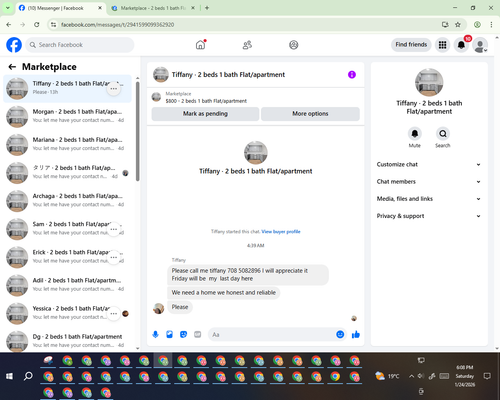Switch to the Marketplace 2 beds tab
The width and height of the screenshot is (500, 400).
click(x=153, y=8)
